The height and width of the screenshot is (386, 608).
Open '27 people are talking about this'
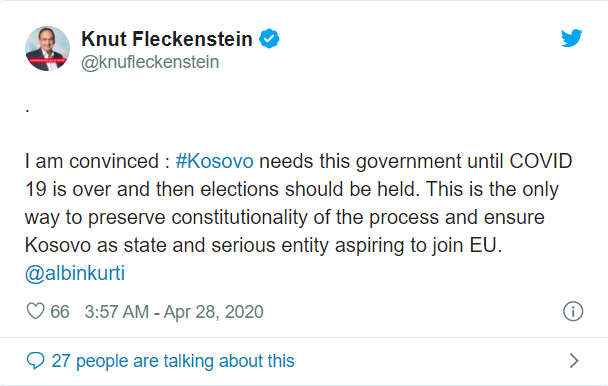click(173, 361)
